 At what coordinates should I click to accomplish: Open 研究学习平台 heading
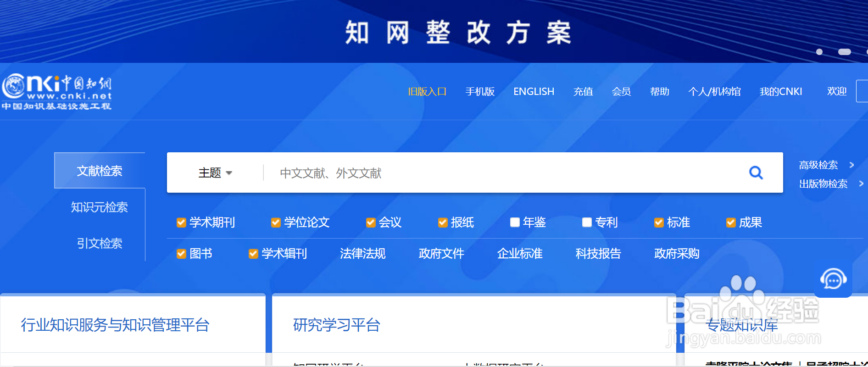(x=337, y=325)
